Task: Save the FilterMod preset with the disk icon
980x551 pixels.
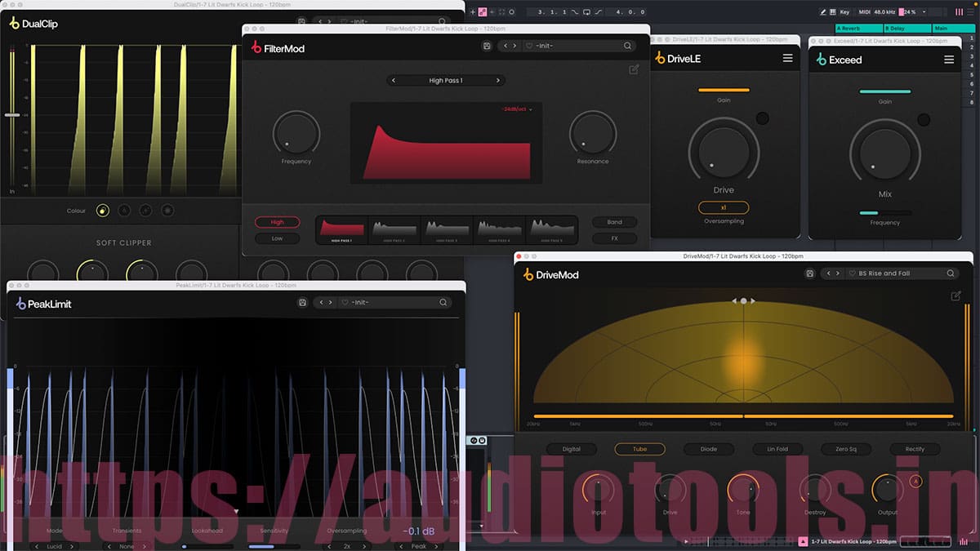Action: point(487,47)
